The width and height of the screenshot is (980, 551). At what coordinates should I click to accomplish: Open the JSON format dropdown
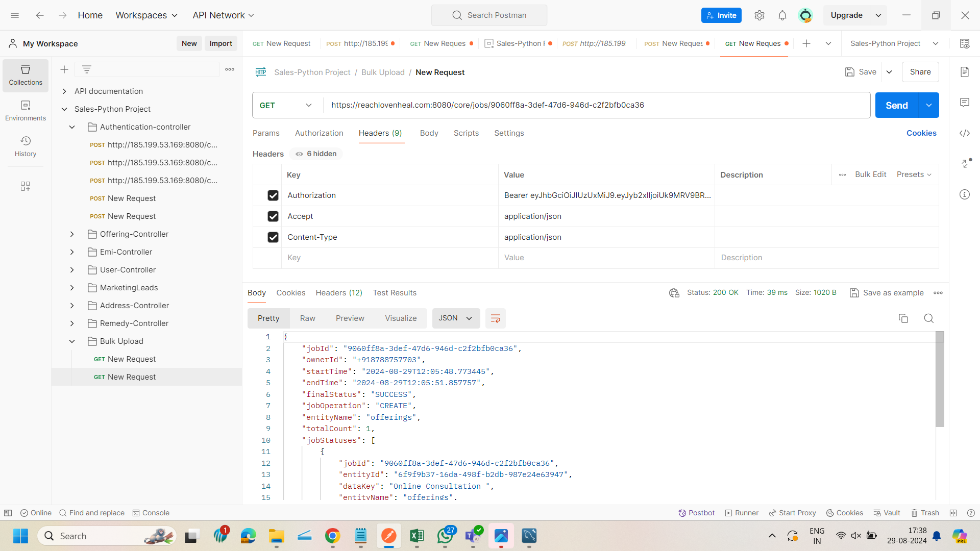tap(456, 318)
